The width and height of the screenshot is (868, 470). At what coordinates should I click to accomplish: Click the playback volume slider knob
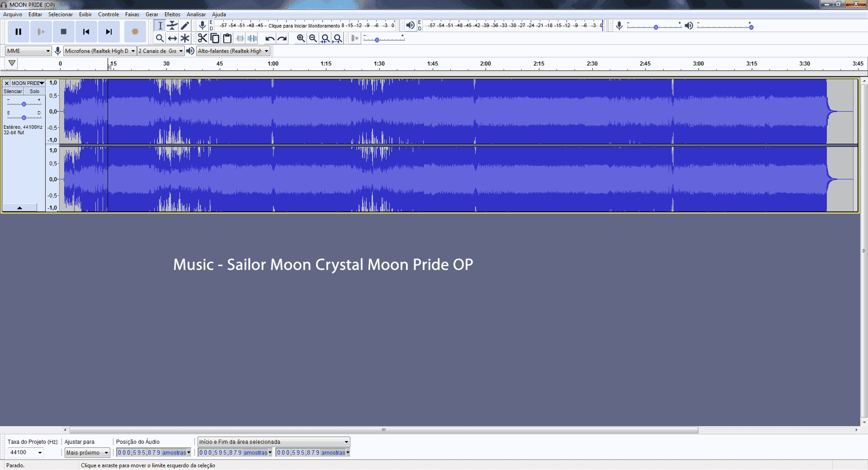click(x=751, y=28)
